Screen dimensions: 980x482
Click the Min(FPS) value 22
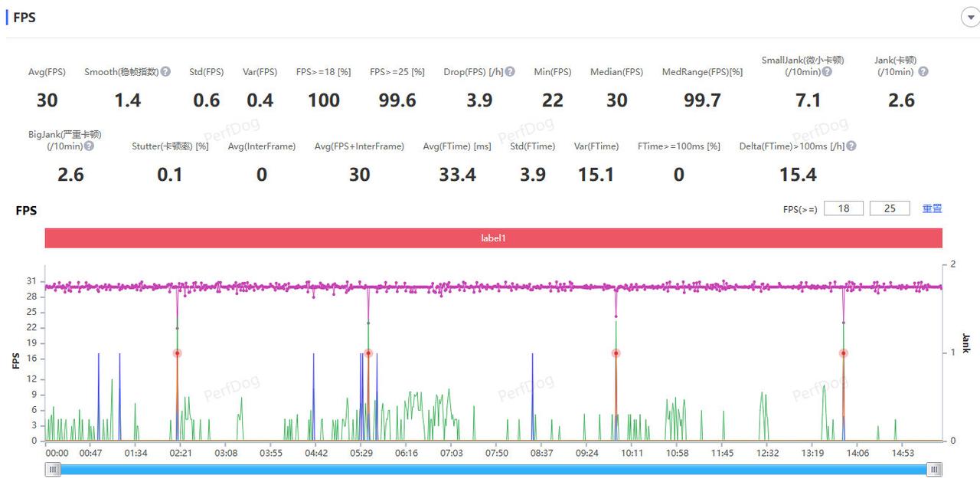(x=553, y=100)
